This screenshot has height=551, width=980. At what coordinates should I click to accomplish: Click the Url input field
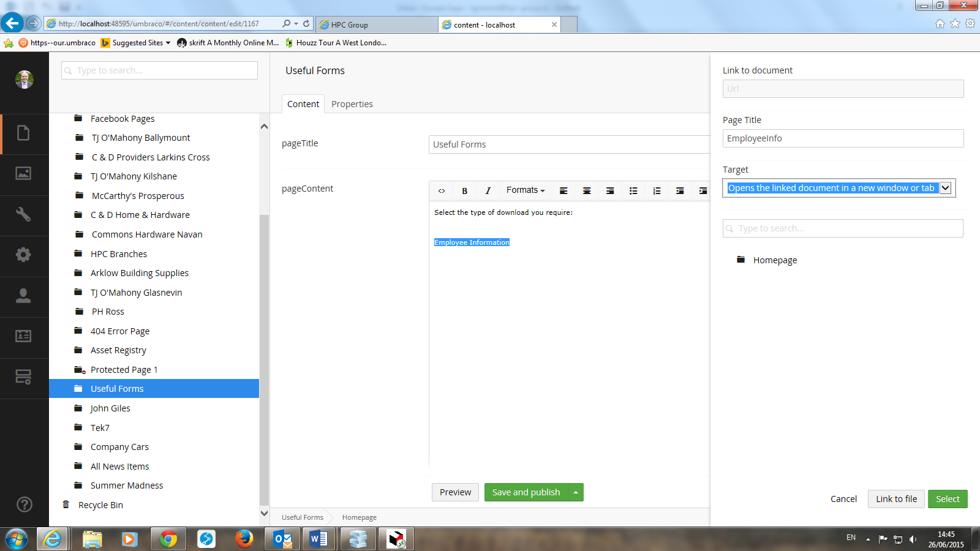point(843,89)
